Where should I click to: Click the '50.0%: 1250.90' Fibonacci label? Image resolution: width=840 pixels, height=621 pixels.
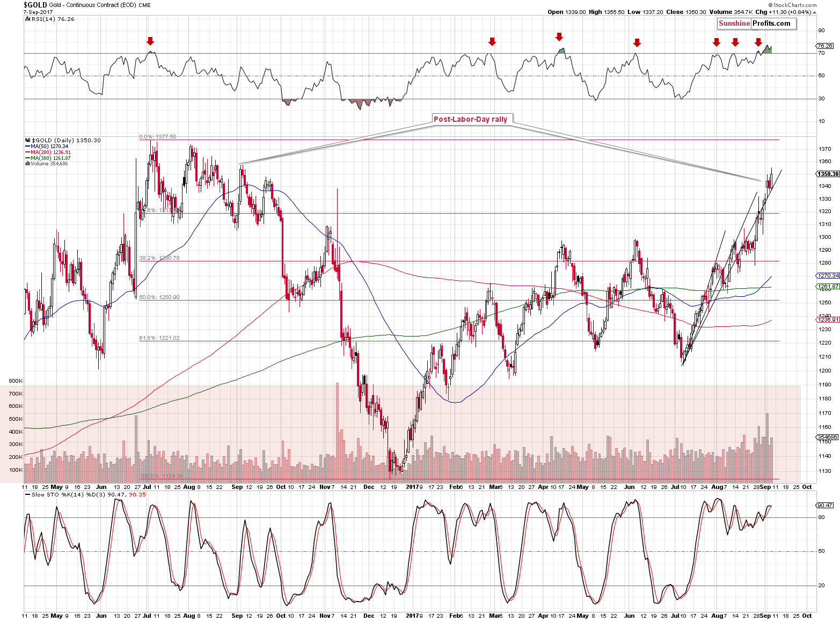tap(159, 297)
